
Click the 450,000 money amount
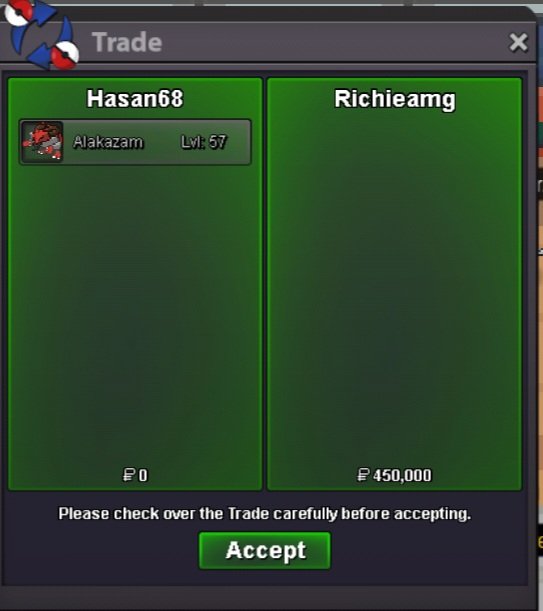pyautogui.click(x=402, y=475)
